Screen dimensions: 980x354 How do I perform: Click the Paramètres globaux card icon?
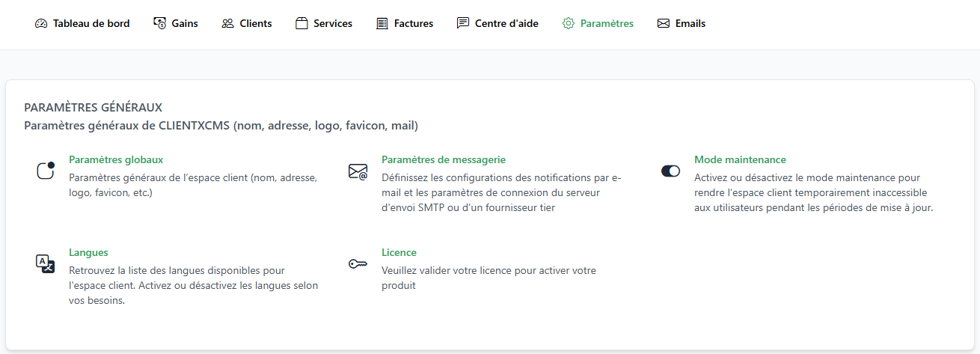pos(46,171)
